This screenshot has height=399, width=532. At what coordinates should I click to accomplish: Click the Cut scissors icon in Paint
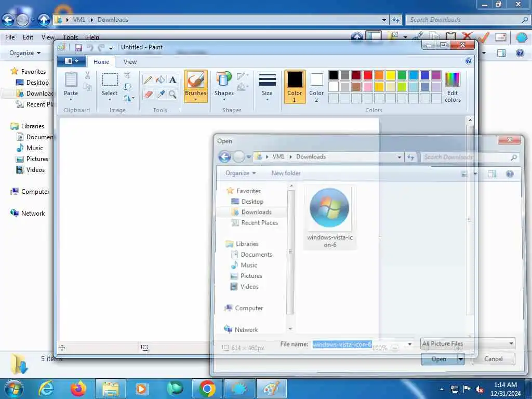pyautogui.click(x=87, y=75)
